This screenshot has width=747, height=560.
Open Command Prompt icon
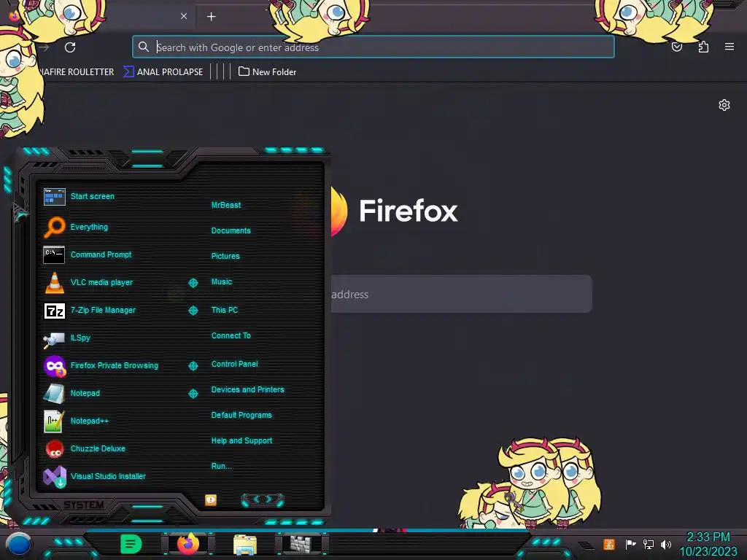54,254
